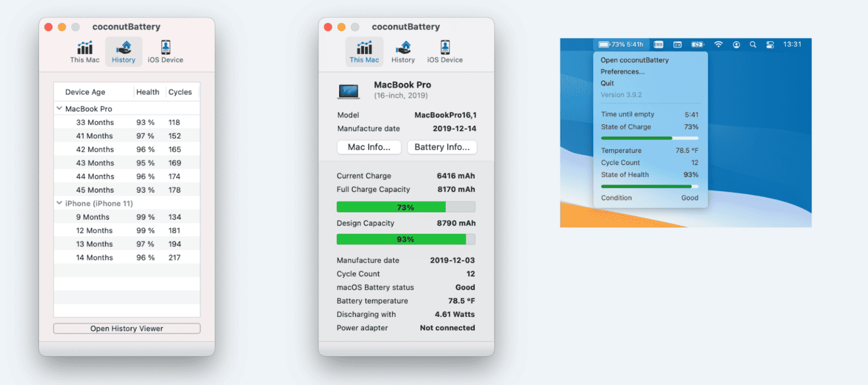Click the Version 3.9.2 menu entry

coord(621,95)
